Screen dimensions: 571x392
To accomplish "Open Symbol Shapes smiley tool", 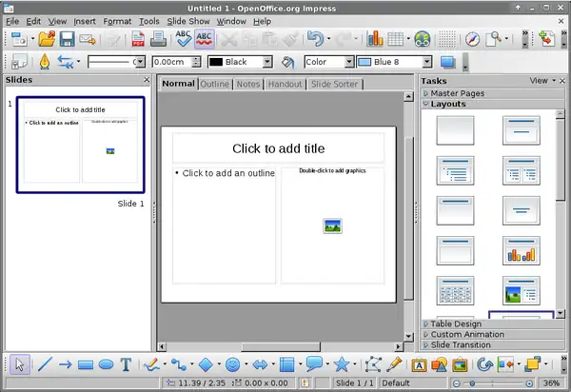I will pyautogui.click(x=231, y=364).
